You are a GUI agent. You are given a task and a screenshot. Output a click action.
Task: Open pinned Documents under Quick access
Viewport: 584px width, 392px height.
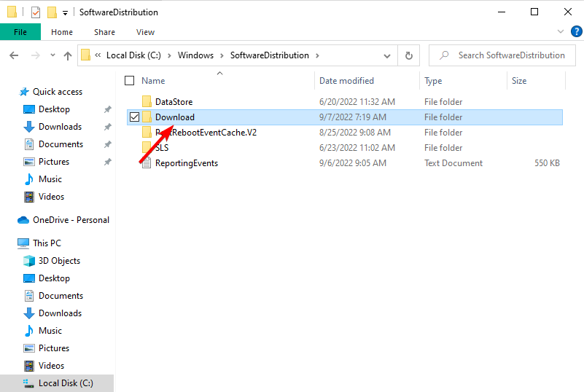coord(61,144)
